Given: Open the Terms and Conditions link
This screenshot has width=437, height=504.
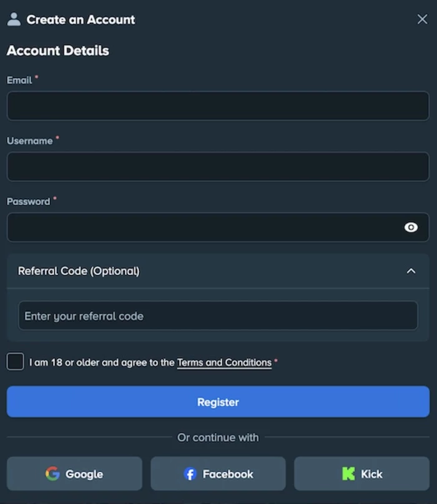Looking at the screenshot, I should [x=224, y=362].
